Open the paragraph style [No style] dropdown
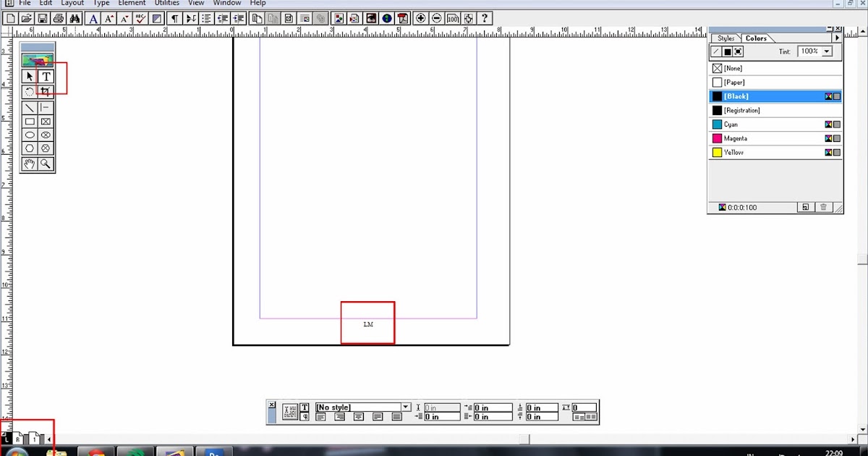 (406, 407)
